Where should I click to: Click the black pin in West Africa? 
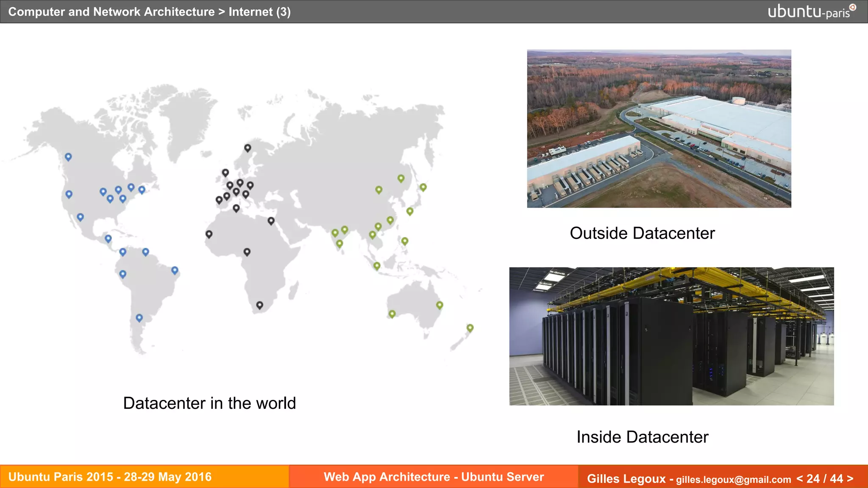click(x=209, y=234)
